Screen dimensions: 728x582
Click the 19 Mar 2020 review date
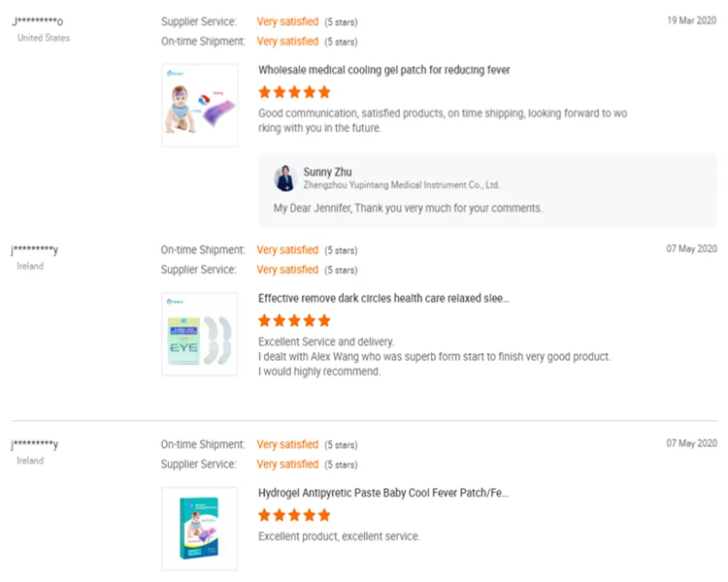pos(691,20)
